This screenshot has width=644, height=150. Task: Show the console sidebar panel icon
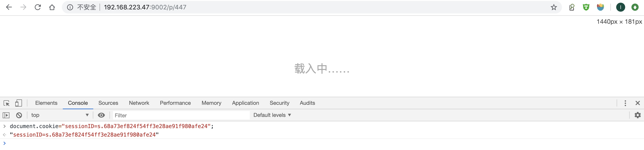click(6, 115)
